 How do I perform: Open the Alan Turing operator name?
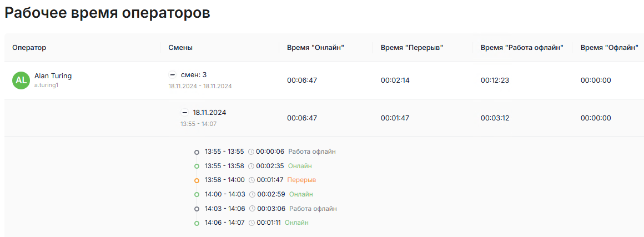click(x=53, y=75)
